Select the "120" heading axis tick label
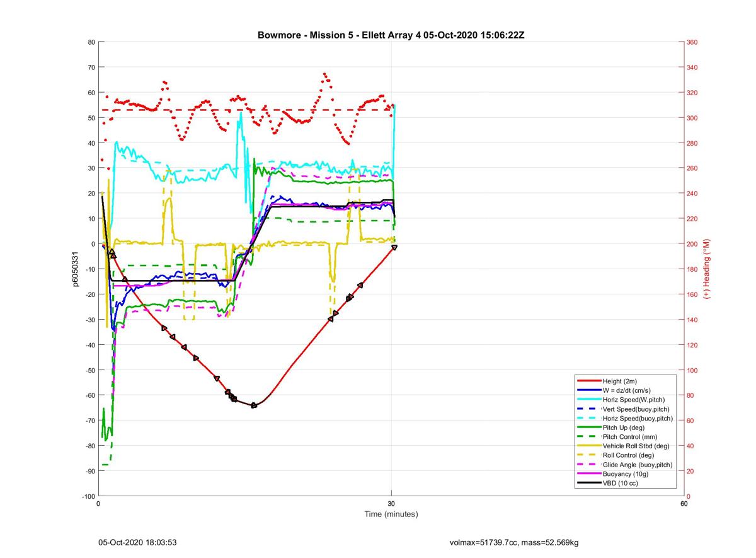This screenshot has width=756, height=558. click(x=692, y=345)
